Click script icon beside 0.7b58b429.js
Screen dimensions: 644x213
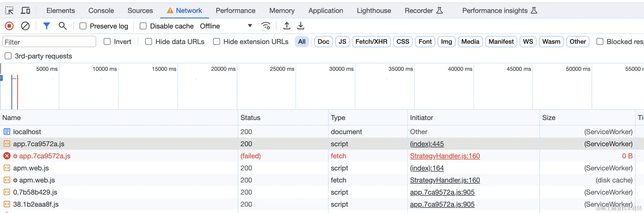[7, 192]
